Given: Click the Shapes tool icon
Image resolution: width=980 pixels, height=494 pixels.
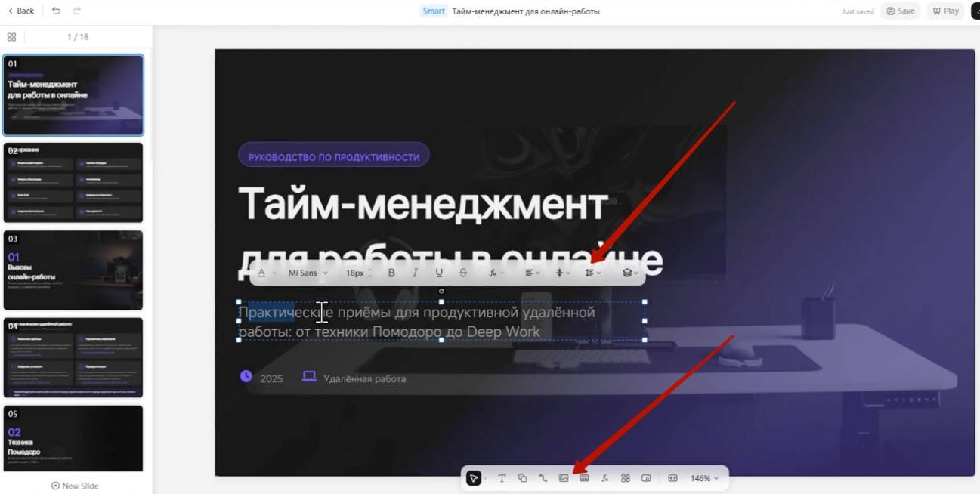Looking at the screenshot, I should pyautogui.click(x=522, y=478).
